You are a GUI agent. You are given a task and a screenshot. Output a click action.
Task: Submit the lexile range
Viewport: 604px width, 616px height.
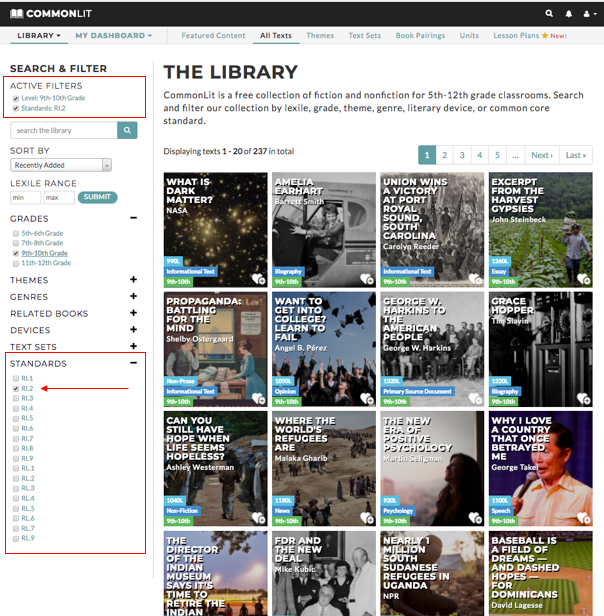tap(97, 197)
